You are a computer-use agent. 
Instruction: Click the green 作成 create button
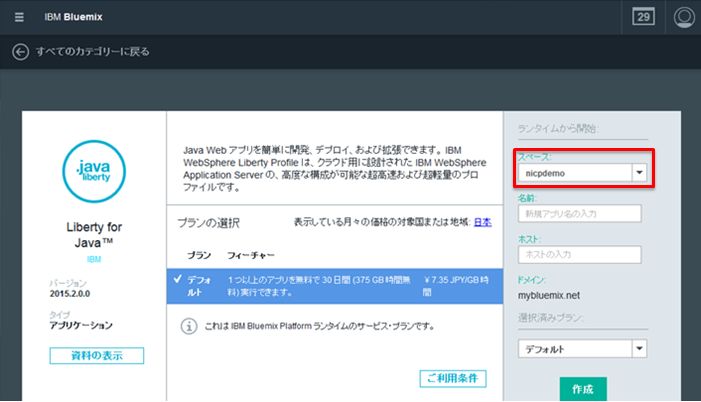point(583,389)
